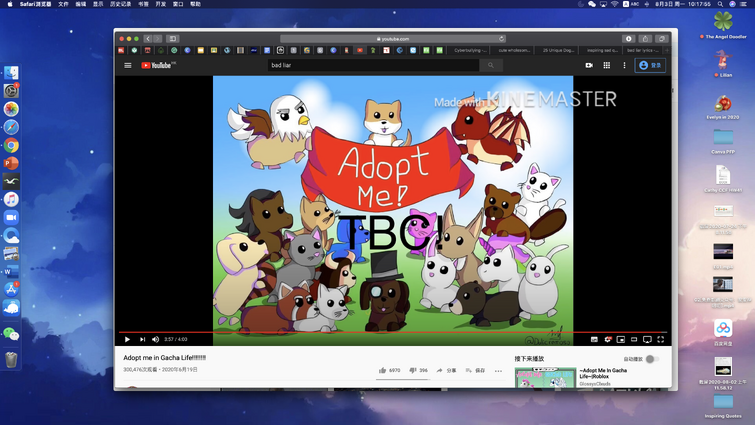Mute the video volume speaker icon
The height and width of the screenshot is (425, 755).
click(156, 339)
